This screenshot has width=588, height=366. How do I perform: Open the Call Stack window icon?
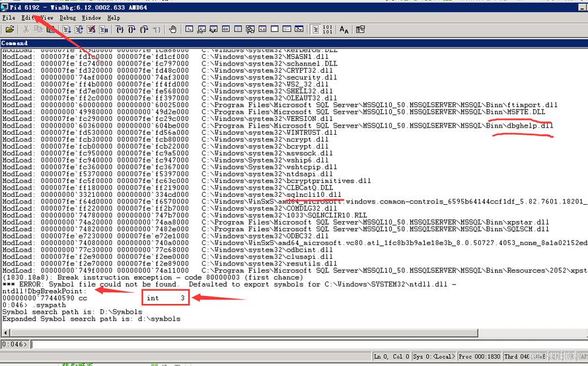click(250, 29)
